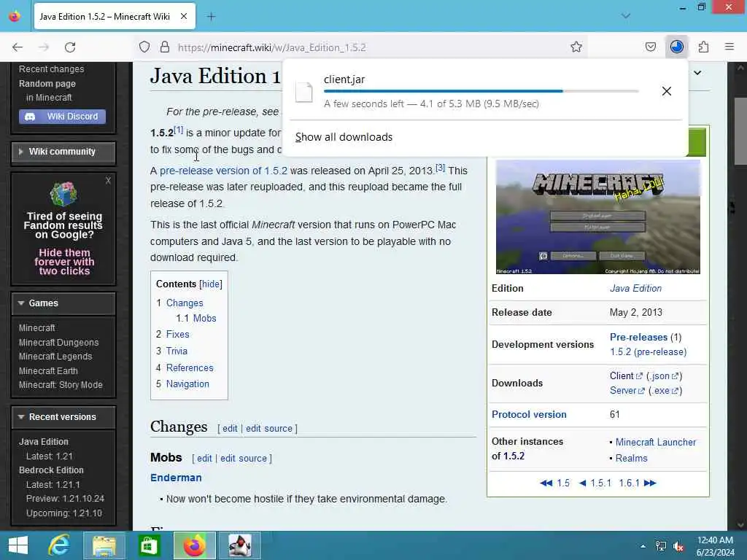Screen dimensions: 747x560
Task: Click the Hide them forever ad link
Action: pyautogui.click(x=64, y=262)
